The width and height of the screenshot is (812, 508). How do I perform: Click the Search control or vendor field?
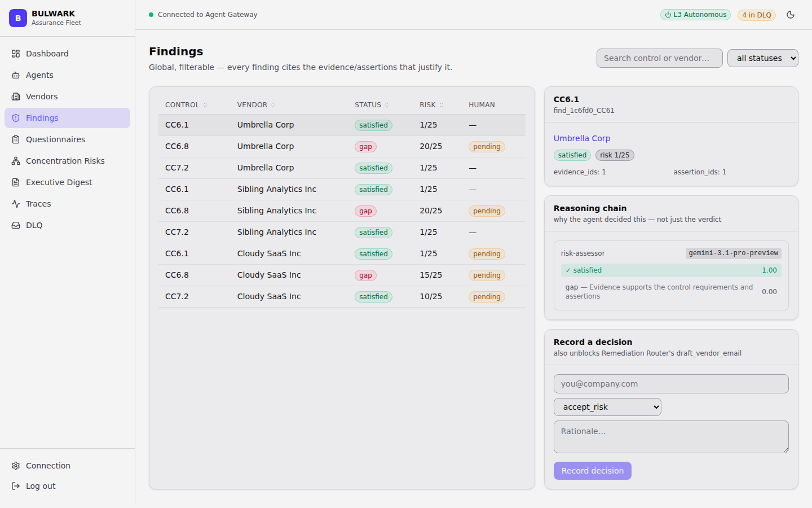click(x=660, y=58)
